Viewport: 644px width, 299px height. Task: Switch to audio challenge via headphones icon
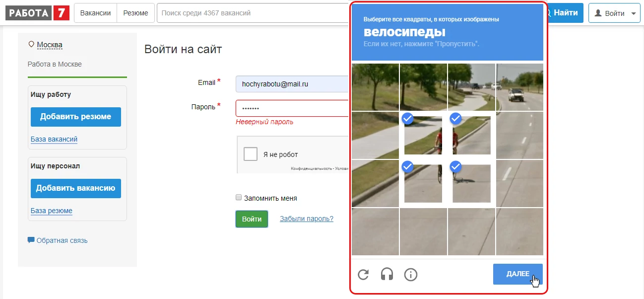[387, 274]
